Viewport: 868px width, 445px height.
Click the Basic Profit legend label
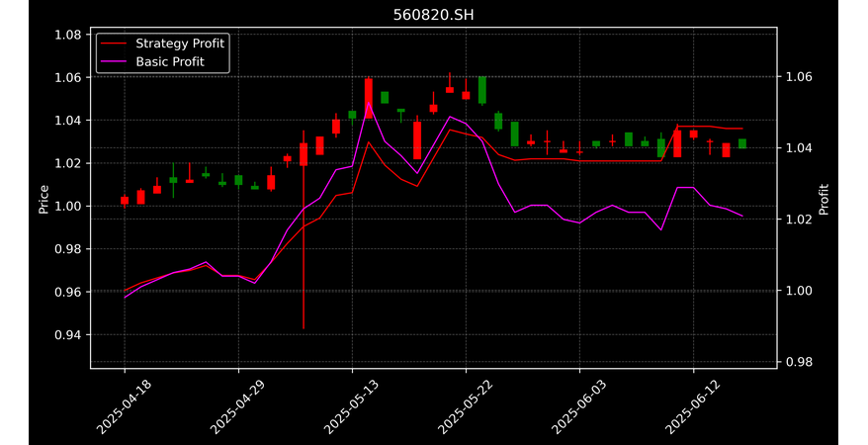[170, 61]
